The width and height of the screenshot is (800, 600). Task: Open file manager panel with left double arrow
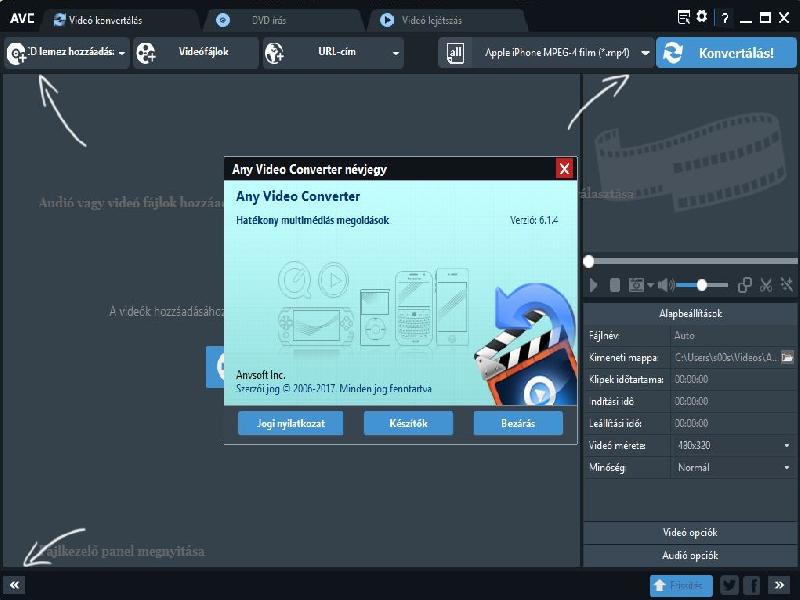tap(14, 585)
